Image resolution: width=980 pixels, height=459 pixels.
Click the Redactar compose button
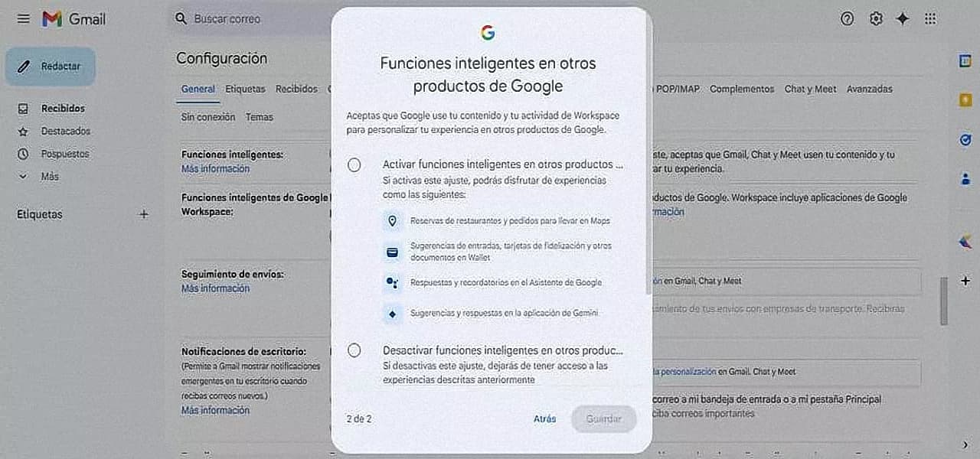(x=51, y=67)
